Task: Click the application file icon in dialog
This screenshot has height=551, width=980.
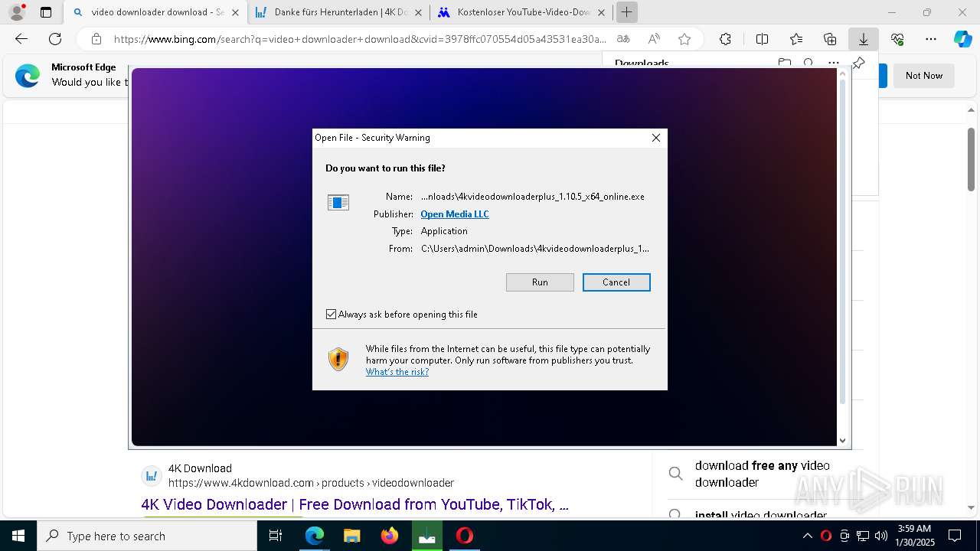Action: tap(338, 202)
